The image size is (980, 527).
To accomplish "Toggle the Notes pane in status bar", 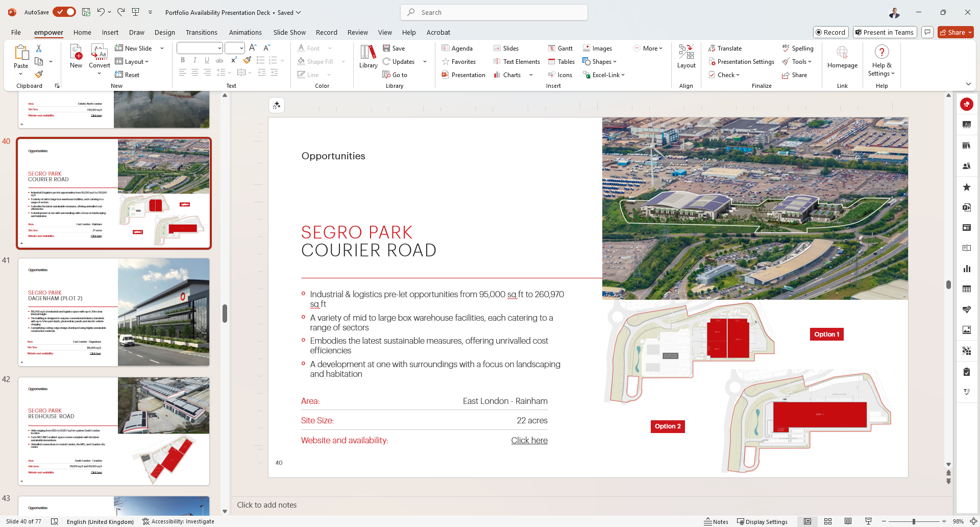I will click(x=716, y=521).
